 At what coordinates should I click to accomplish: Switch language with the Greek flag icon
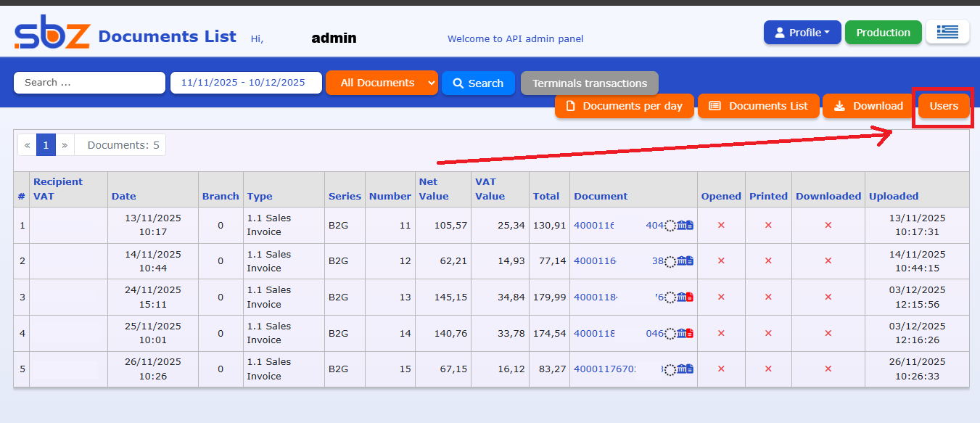click(947, 32)
